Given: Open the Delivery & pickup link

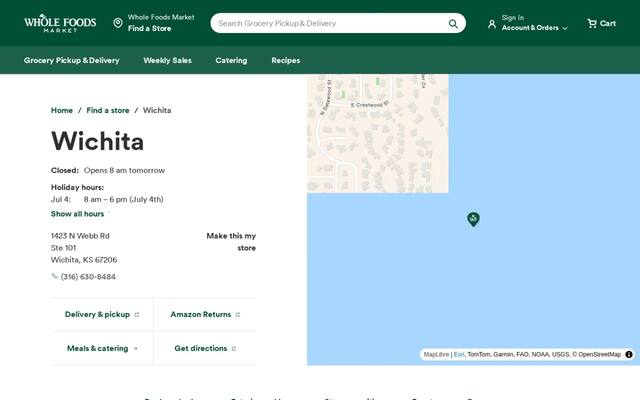Looking at the screenshot, I should coord(102,314).
